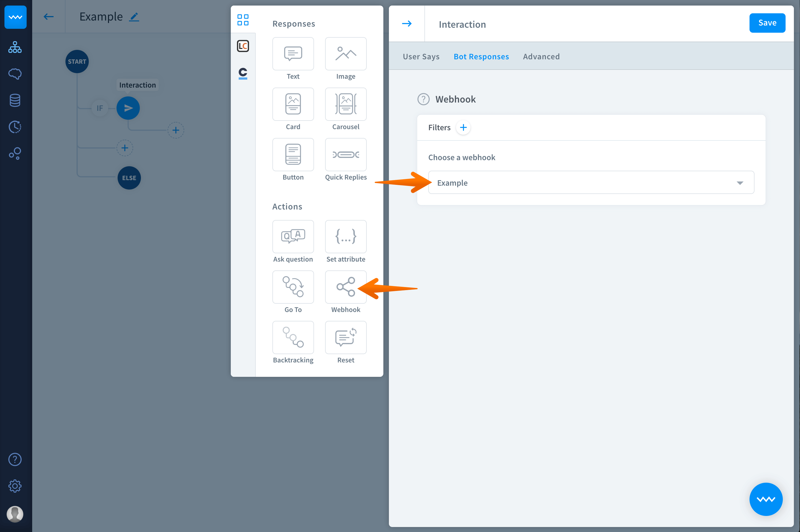The width and height of the screenshot is (800, 532).
Task: Click the ELSE node in story
Action: (x=129, y=178)
